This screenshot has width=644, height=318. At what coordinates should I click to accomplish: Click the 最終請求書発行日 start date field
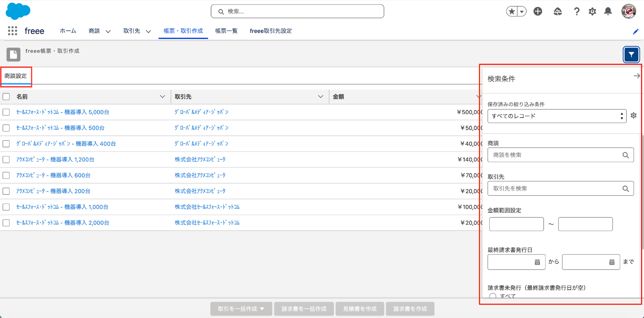click(x=516, y=262)
